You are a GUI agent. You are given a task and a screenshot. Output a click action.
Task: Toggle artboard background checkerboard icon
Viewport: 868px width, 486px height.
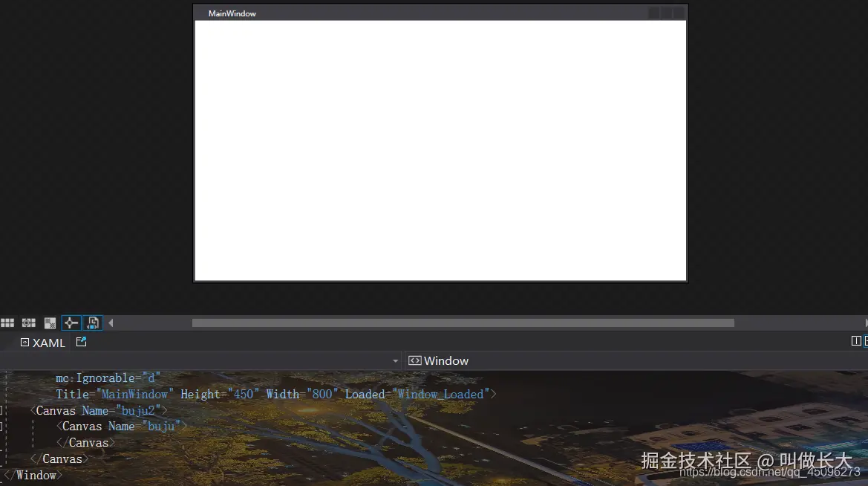coord(50,323)
